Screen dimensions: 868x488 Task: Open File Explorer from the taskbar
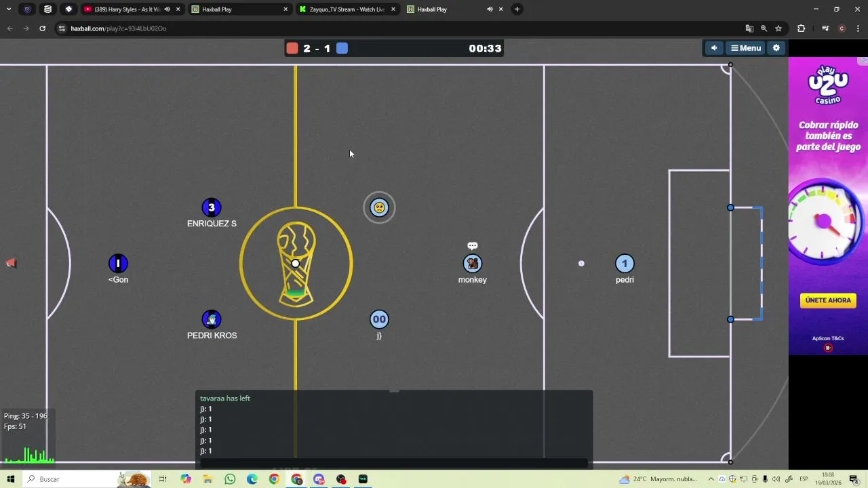(x=208, y=479)
